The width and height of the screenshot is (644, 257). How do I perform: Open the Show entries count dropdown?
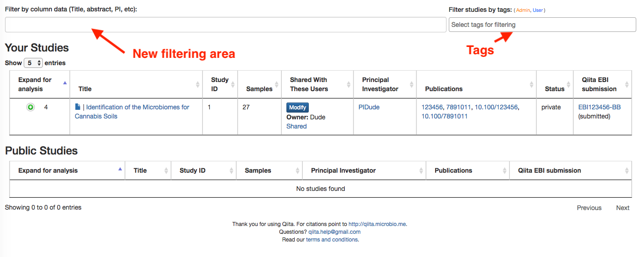[x=33, y=63]
